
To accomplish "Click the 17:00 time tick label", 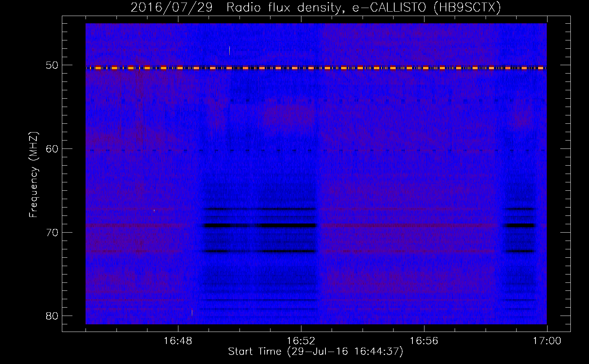I will (547, 341).
